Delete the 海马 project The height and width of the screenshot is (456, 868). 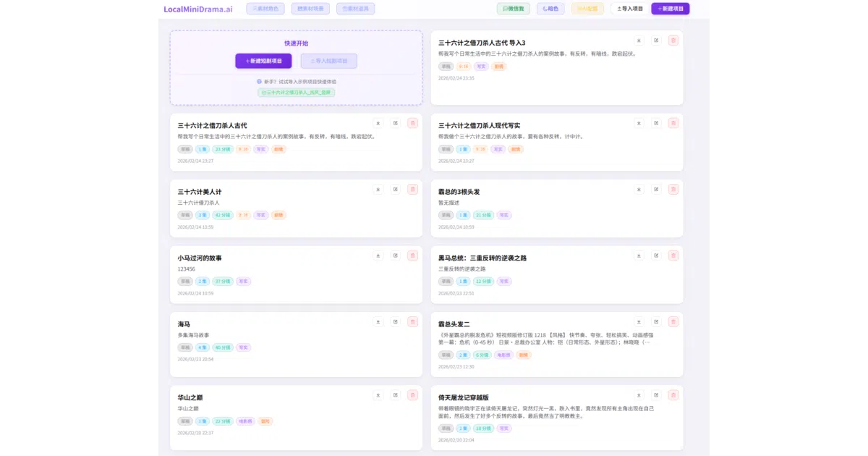coord(413,321)
